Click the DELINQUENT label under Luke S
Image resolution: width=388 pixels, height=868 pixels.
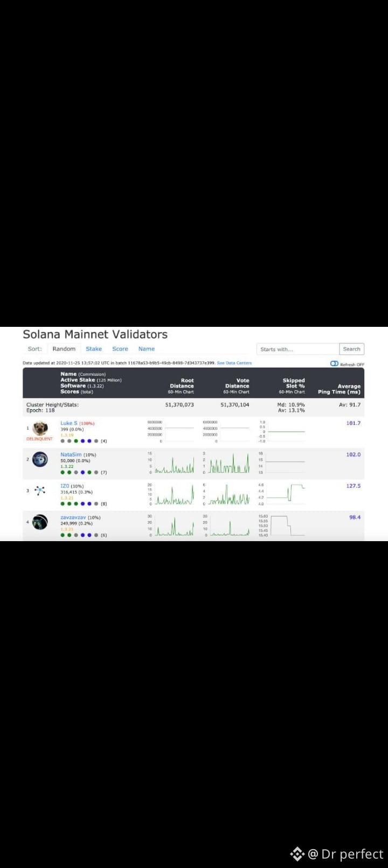click(x=40, y=439)
